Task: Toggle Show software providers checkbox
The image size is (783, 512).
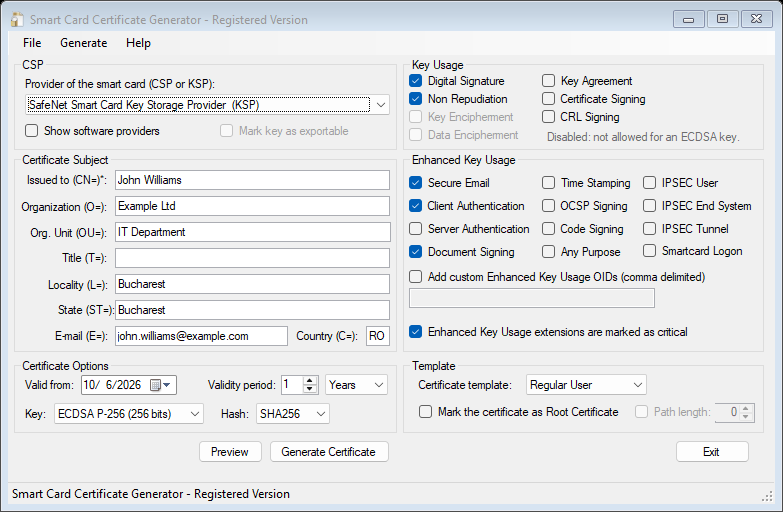Action: 31,131
